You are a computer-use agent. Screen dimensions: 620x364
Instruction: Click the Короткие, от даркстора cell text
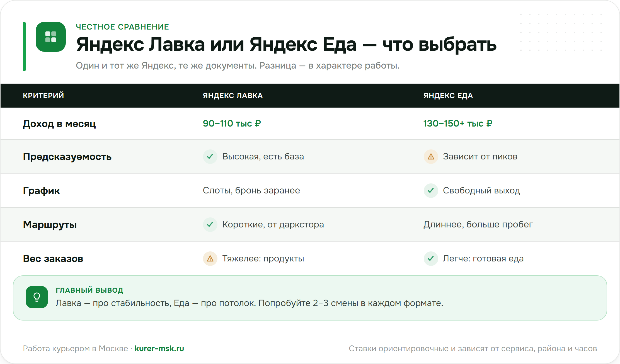pos(273,224)
